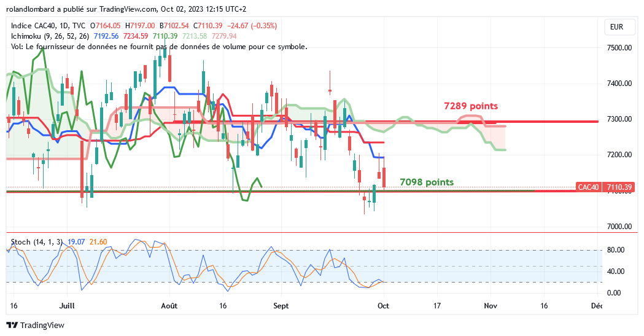
Task: Click the 40.00 stochastic axis label
Action: point(616,271)
